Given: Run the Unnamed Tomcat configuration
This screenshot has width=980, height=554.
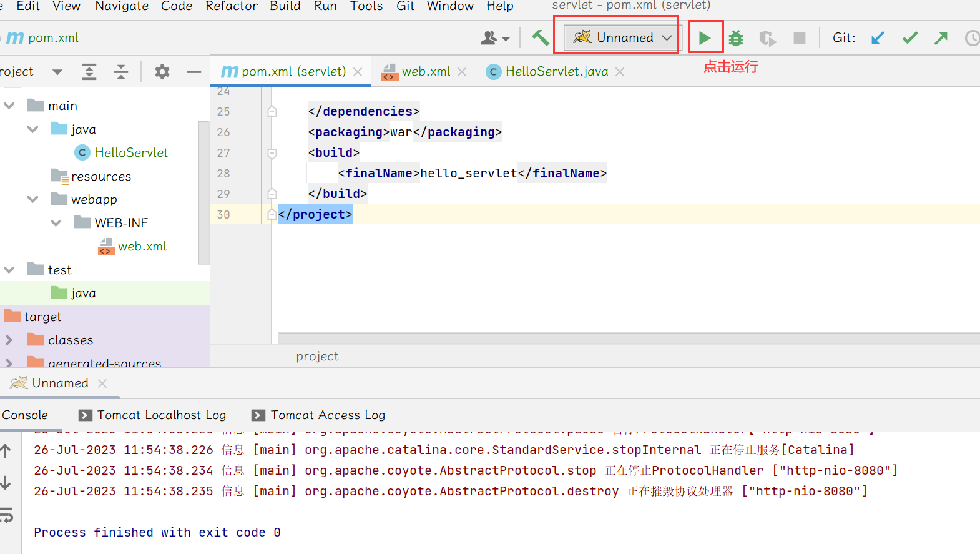Looking at the screenshot, I should tap(705, 38).
